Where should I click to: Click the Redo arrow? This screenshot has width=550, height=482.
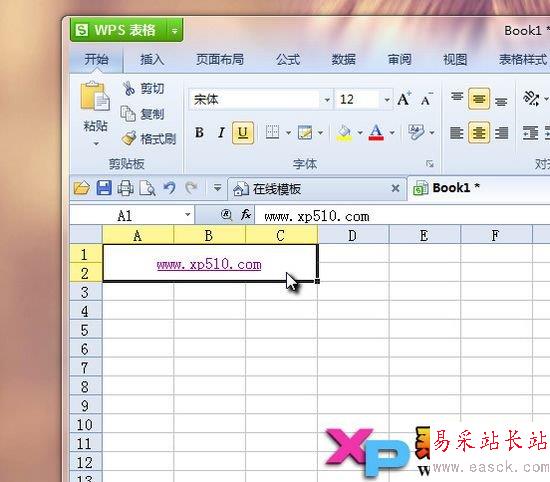pos(192,188)
